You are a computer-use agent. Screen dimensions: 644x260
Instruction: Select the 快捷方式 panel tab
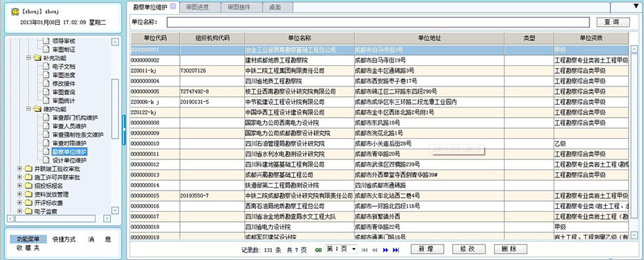pos(64,239)
